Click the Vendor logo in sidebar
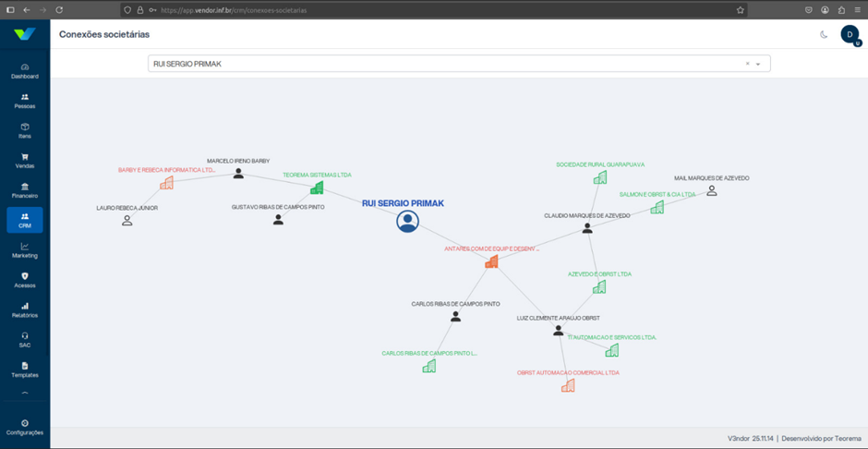Screen dimensions: 868x449 pos(25,34)
